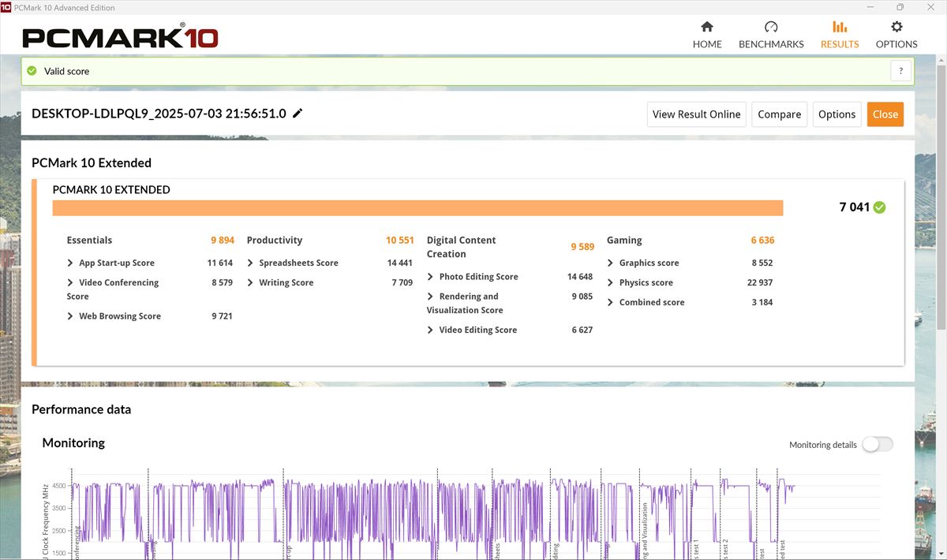Click the orange overall score progress bar

coord(417,208)
